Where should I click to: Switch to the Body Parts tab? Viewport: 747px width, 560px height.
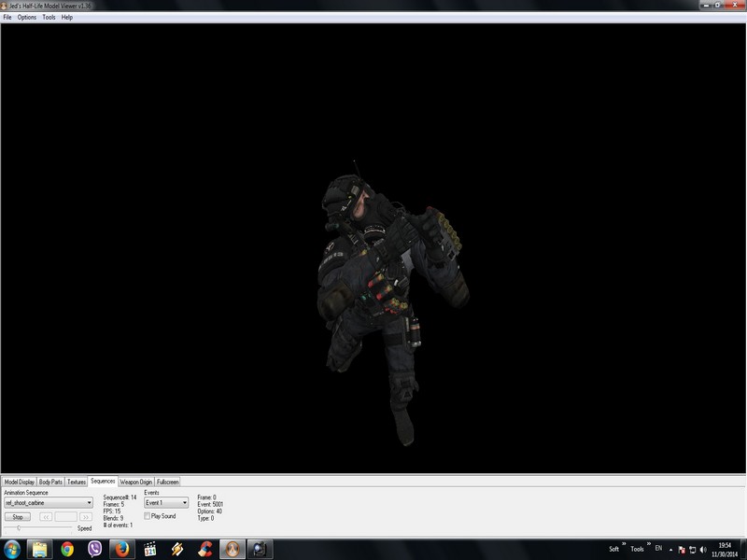click(50, 482)
